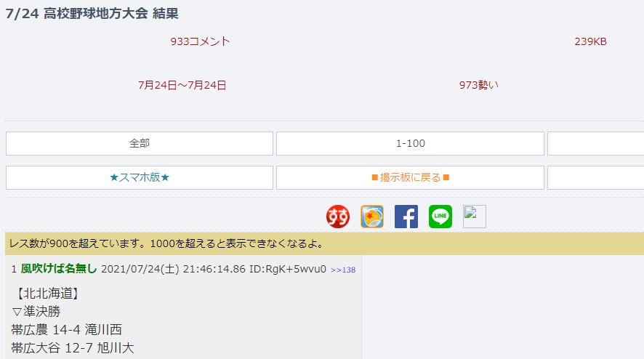
Task: Click poster name 風吹けば名無し
Action: tap(59, 269)
